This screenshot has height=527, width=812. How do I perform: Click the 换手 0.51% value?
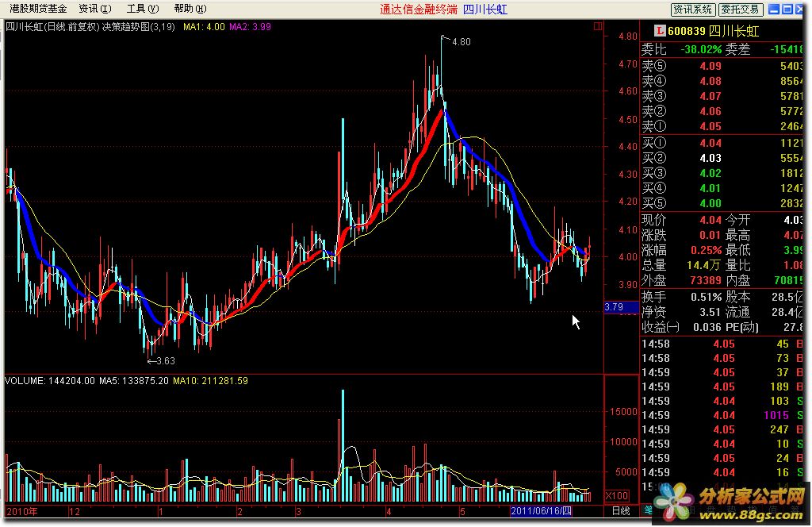706,298
